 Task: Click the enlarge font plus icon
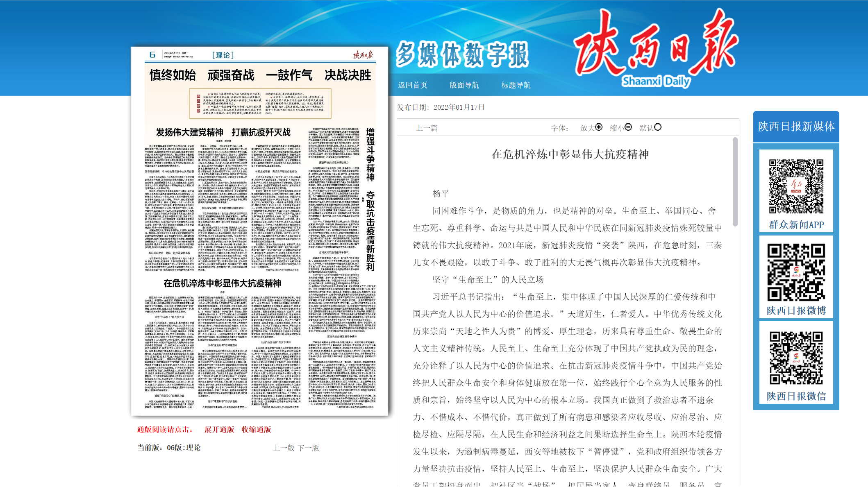pos(599,127)
